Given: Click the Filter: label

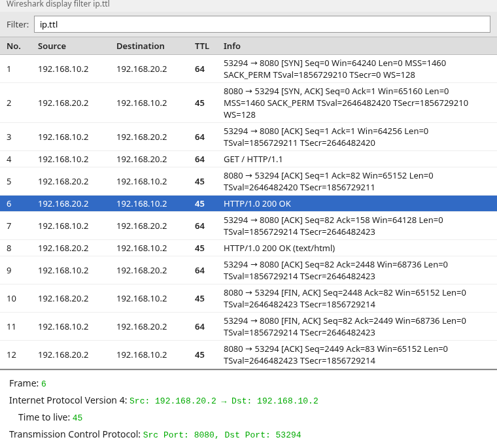Looking at the screenshot, I should (18, 24).
